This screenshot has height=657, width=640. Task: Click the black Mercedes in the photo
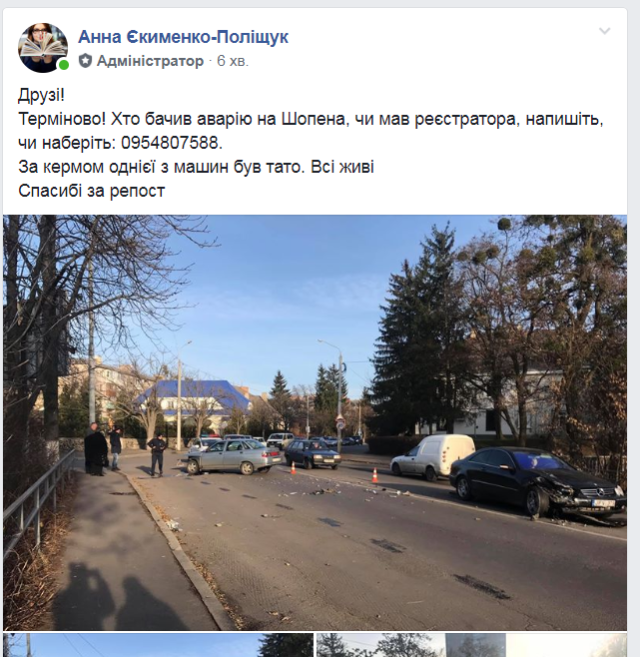pos(538,484)
